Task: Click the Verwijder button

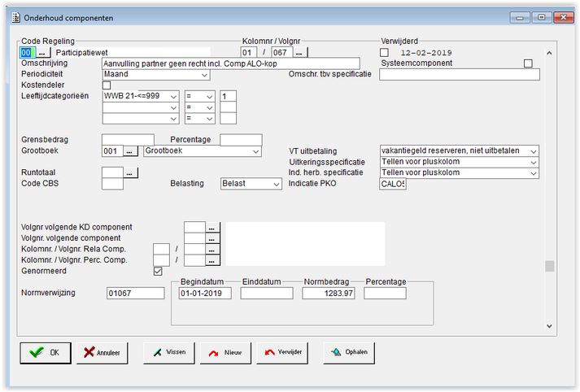Action: (x=282, y=353)
